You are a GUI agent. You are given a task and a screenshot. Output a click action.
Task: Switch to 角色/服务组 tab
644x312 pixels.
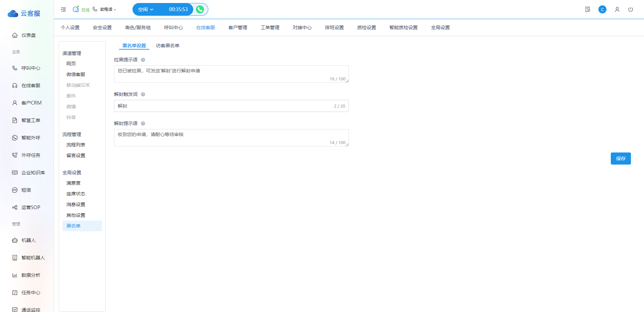pos(138,27)
